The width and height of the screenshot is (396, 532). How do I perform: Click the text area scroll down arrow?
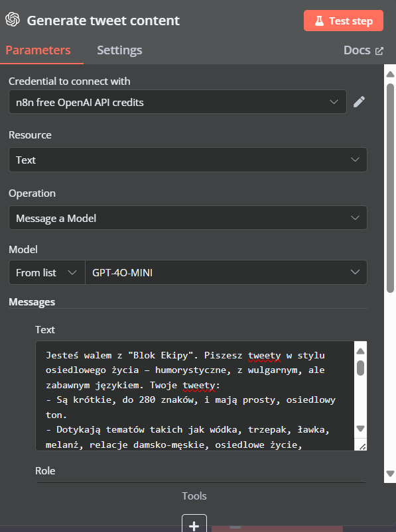[360, 429]
